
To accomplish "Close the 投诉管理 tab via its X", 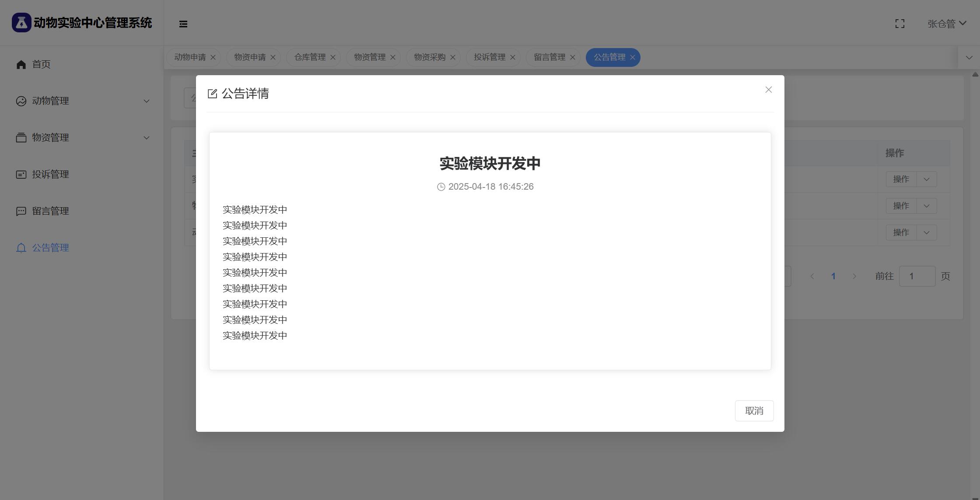I will [513, 57].
